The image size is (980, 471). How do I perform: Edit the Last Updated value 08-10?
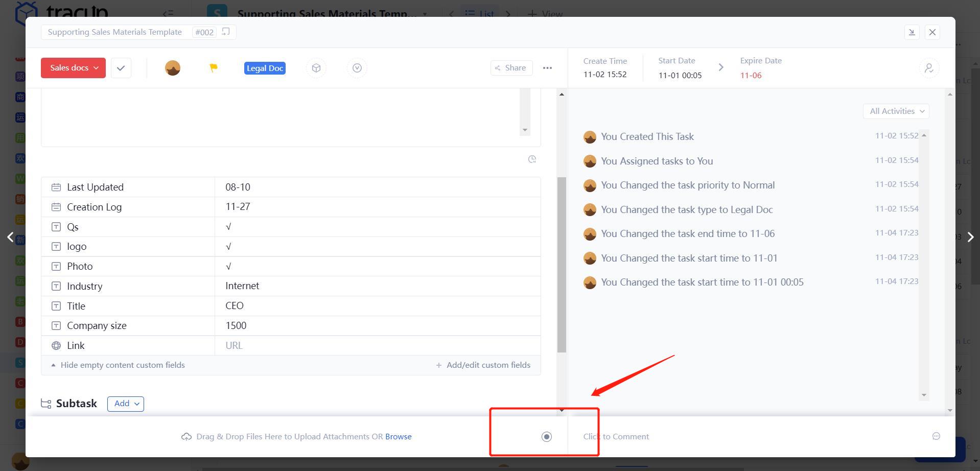coord(378,187)
